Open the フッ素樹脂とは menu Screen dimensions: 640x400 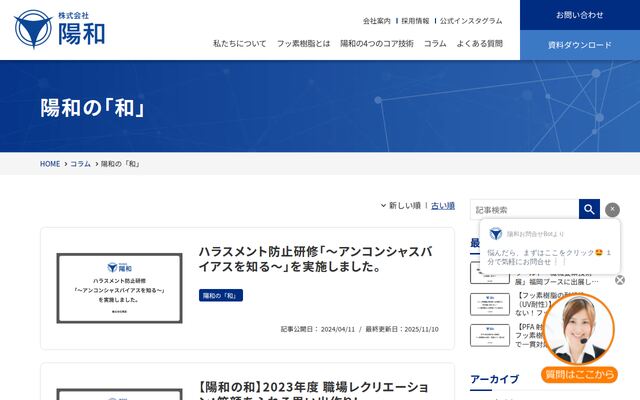coord(303,43)
